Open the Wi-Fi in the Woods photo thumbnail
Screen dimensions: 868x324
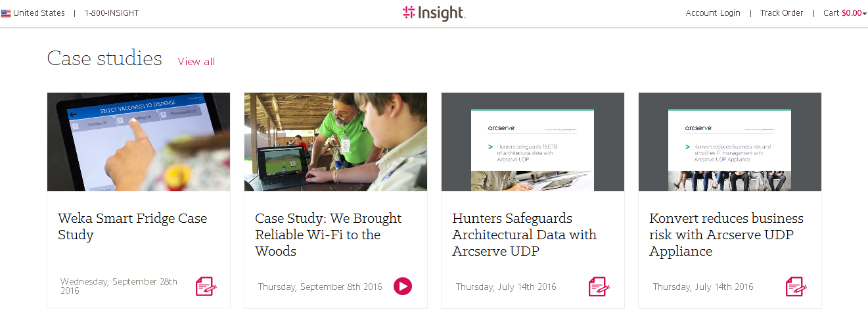(336, 142)
